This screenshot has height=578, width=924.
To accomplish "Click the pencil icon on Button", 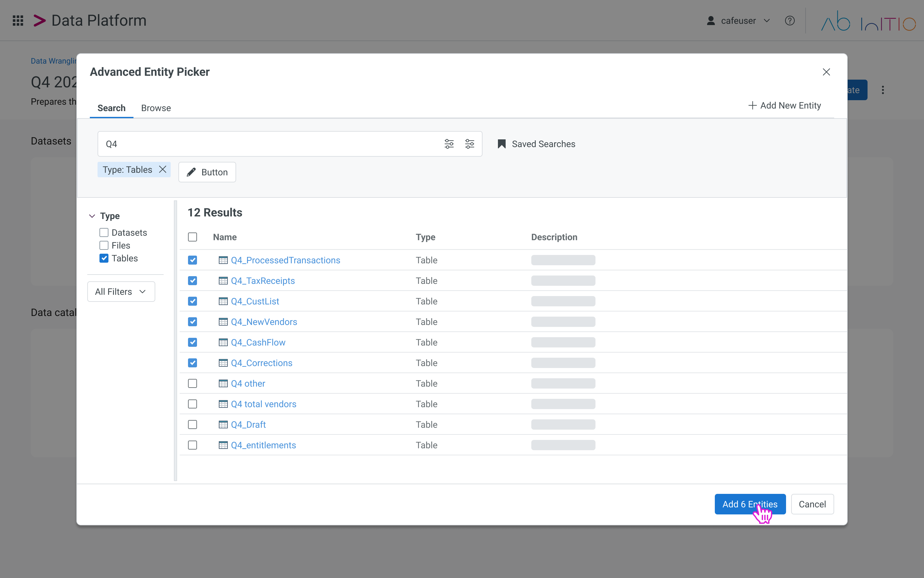I will click(x=191, y=172).
